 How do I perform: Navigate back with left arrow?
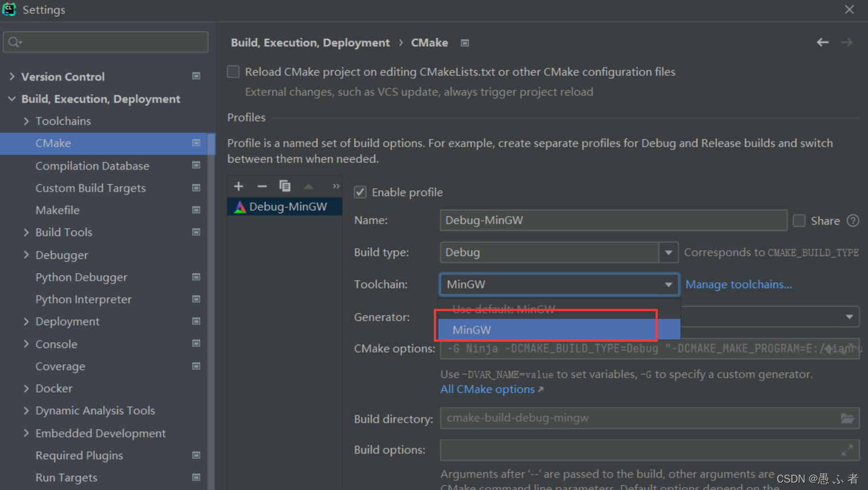tap(822, 42)
